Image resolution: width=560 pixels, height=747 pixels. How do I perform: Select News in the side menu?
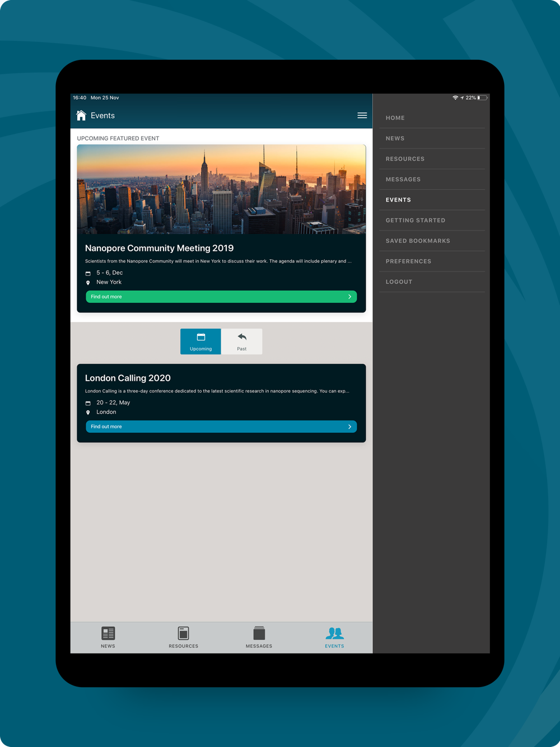[x=432, y=138]
